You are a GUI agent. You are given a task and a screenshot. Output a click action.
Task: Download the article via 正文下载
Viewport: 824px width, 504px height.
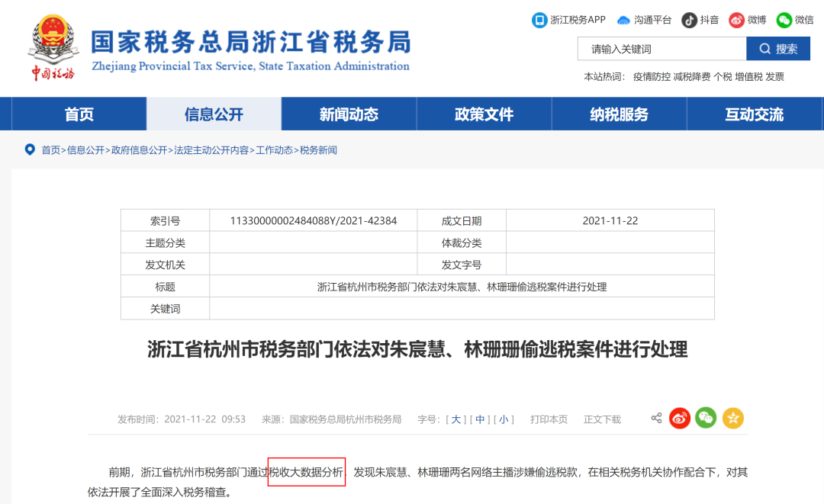click(x=601, y=419)
